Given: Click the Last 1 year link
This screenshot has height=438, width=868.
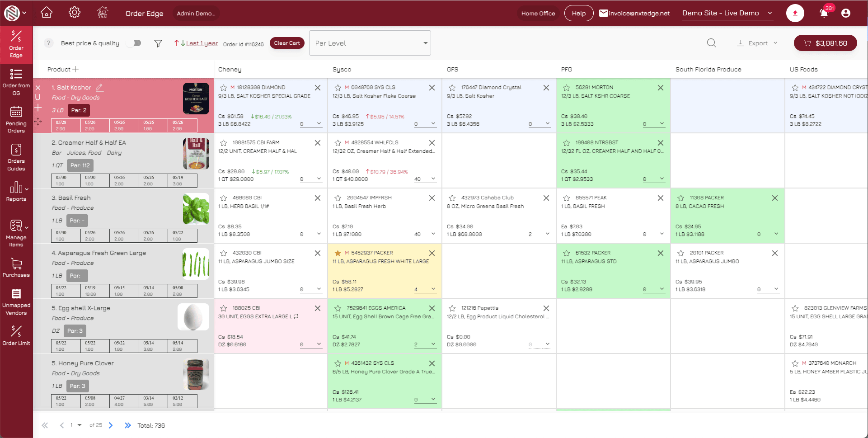Looking at the screenshot, I should click(202, 43).
